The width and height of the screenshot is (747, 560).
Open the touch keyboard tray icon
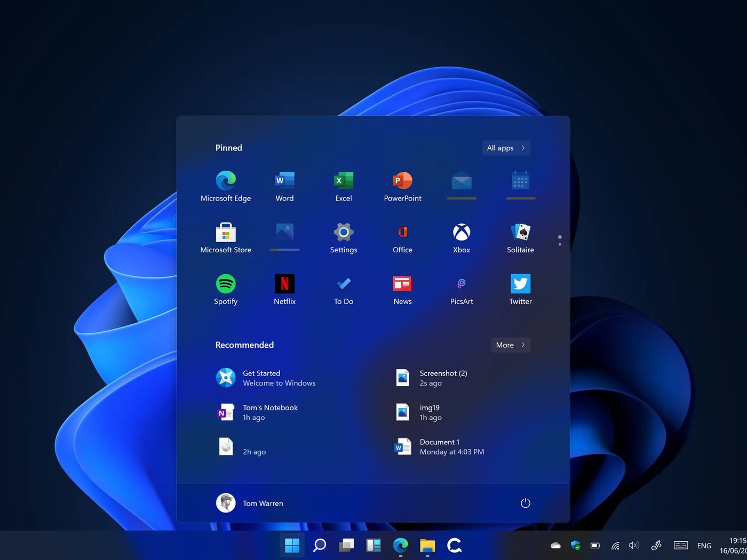pyautogui.click(x=681, y=545)
